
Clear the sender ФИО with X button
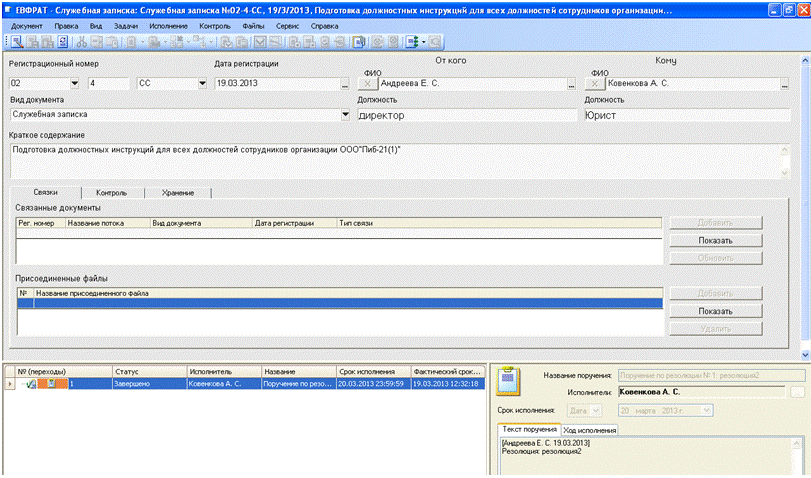pyautogui.click(x=366, y=84)
